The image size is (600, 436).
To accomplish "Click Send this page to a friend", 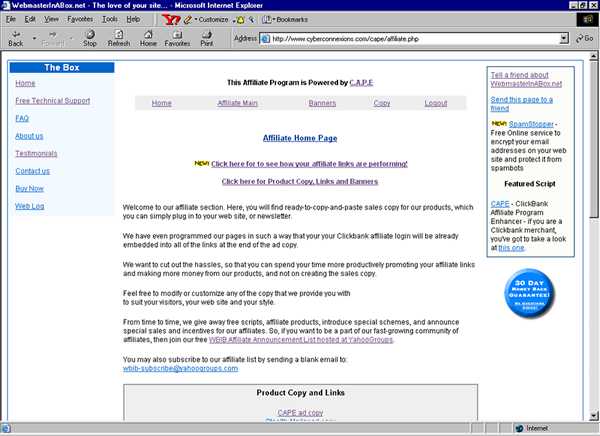I will 522,104.
